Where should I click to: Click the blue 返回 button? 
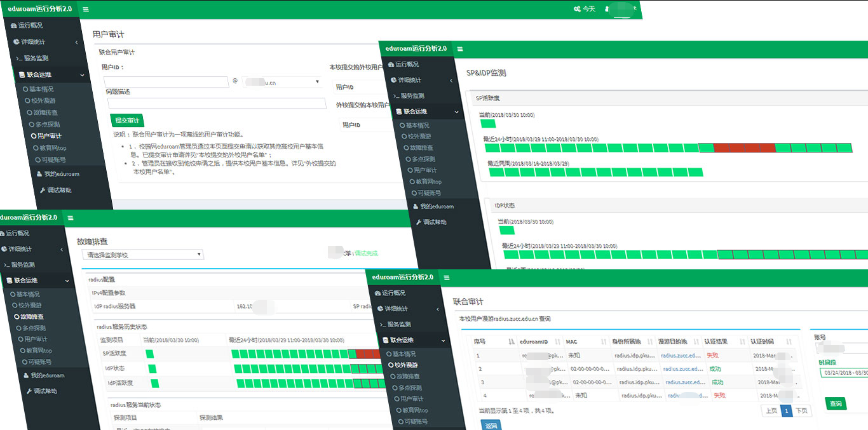(x=490, y=426)
